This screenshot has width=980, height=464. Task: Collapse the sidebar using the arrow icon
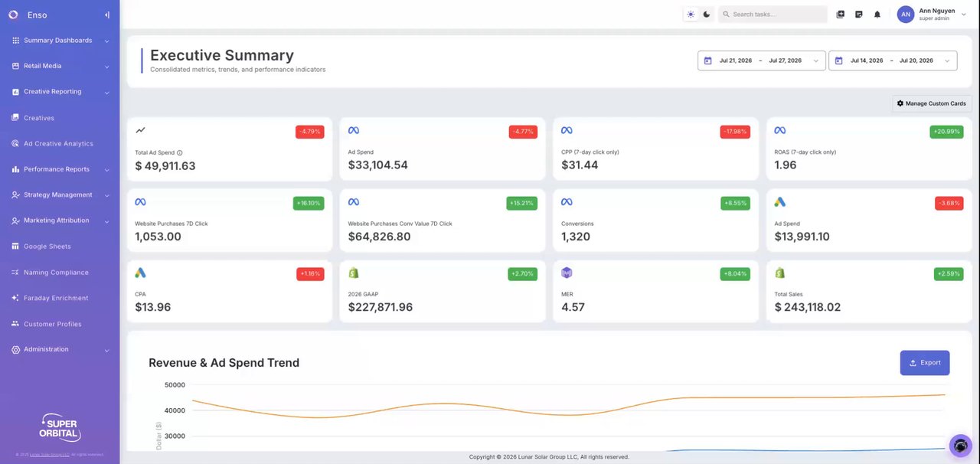click(107, 15)
